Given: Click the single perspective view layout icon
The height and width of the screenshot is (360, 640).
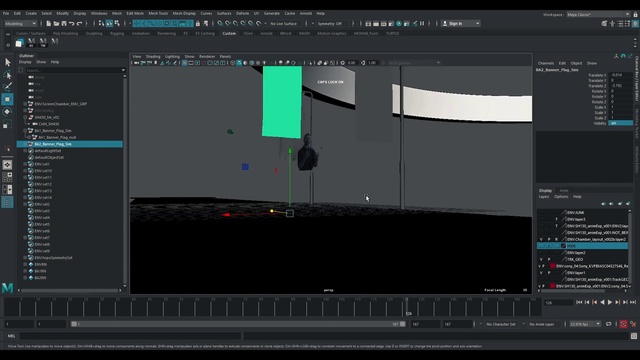Looking at the screenshot, I should click(7, 164).
